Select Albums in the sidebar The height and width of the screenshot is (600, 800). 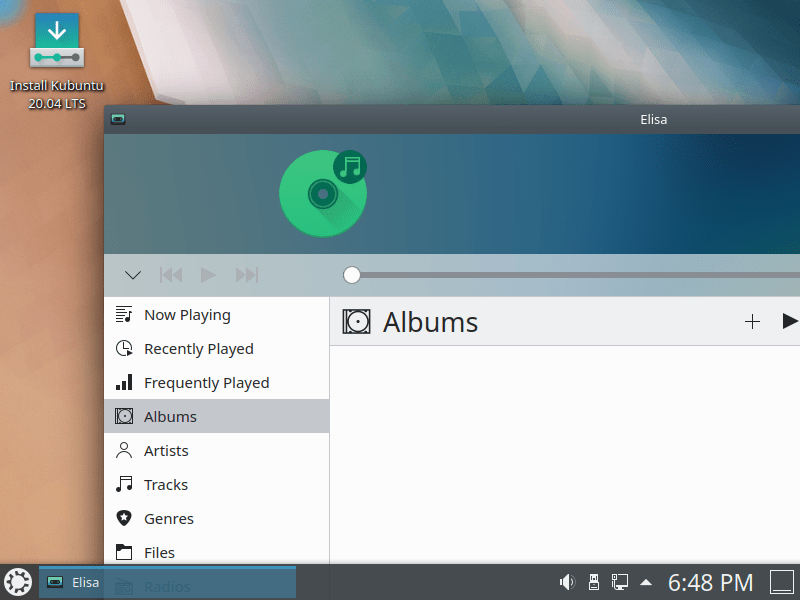pyautogui.click(x=216, y=416)
